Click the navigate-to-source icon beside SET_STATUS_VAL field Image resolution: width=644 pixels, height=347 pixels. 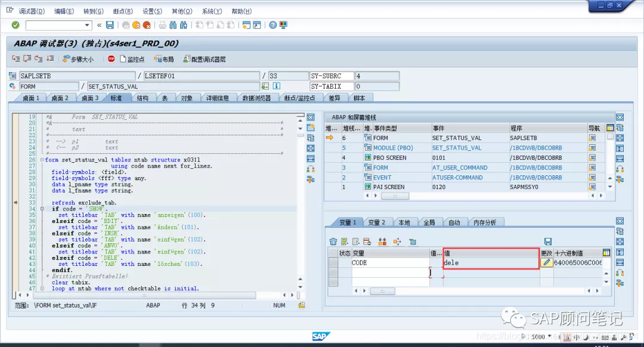tap(265, 86)
